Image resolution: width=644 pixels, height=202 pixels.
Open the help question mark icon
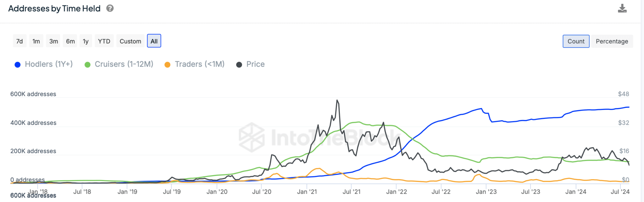pos(110,9)
